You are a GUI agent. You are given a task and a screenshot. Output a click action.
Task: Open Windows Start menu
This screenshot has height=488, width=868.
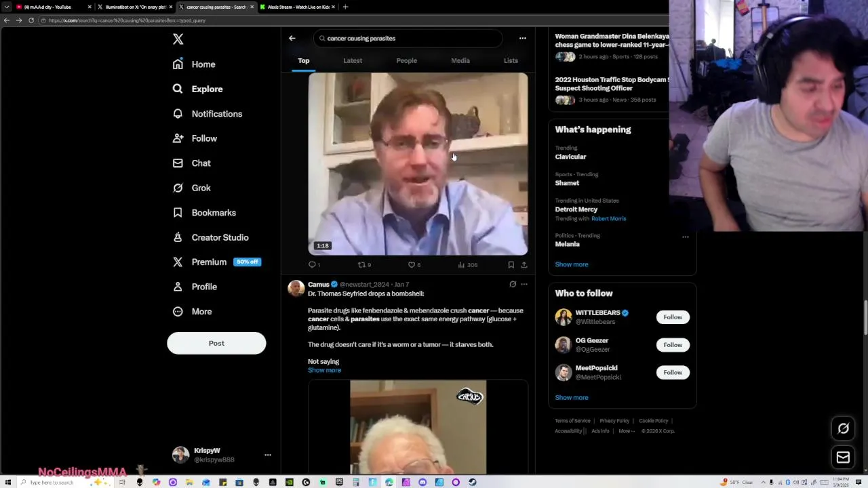[7, 483]
